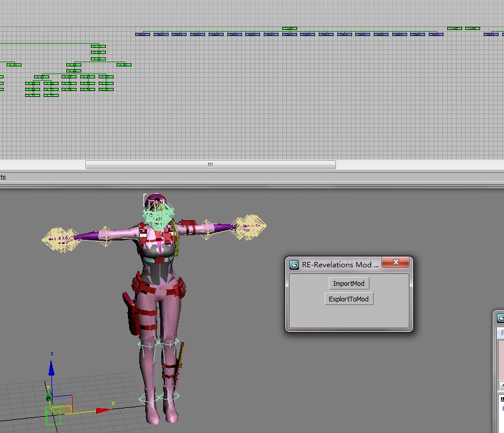Click the 3ds Max icon in RE-Revelations title bar
The width and height of the screenshot is (504, 433).
[x=294, y=264]
